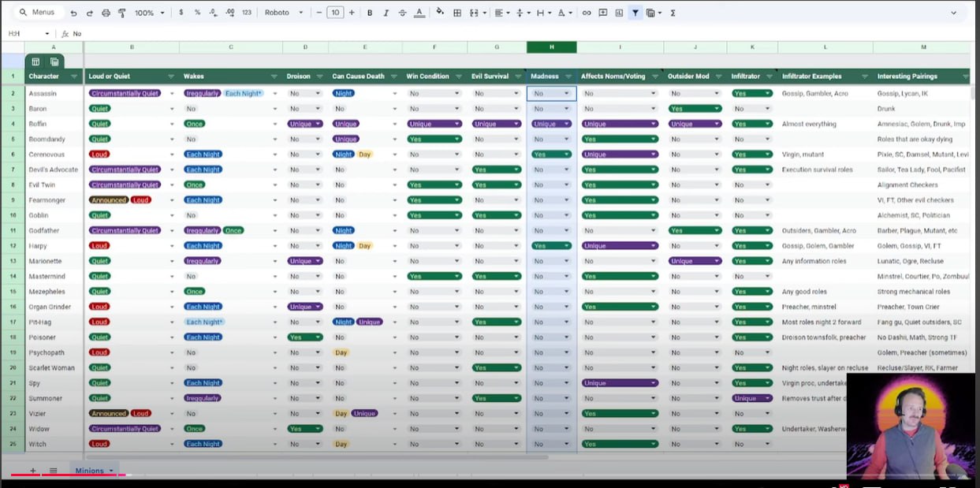The height and width of the screenshot is (488, 980).
Task: Click the Undo arrow in the toolbar
Action: click(73, 13)
